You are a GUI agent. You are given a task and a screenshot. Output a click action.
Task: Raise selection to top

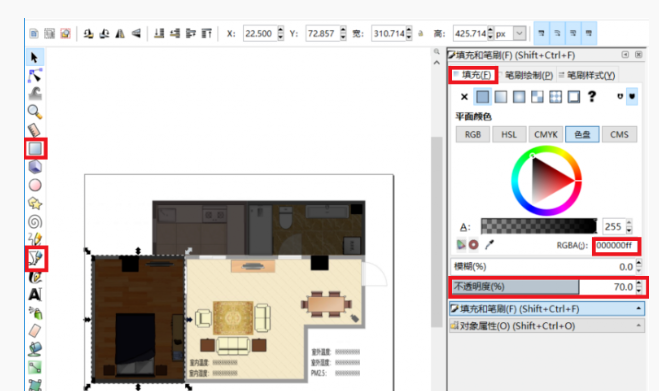(x=206, y=34)
